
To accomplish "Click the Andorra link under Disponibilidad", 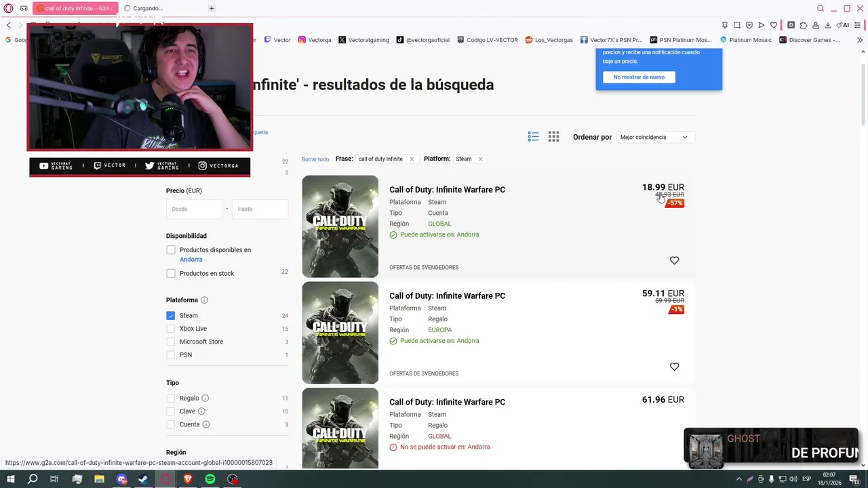I will click(x=191, y=260).
